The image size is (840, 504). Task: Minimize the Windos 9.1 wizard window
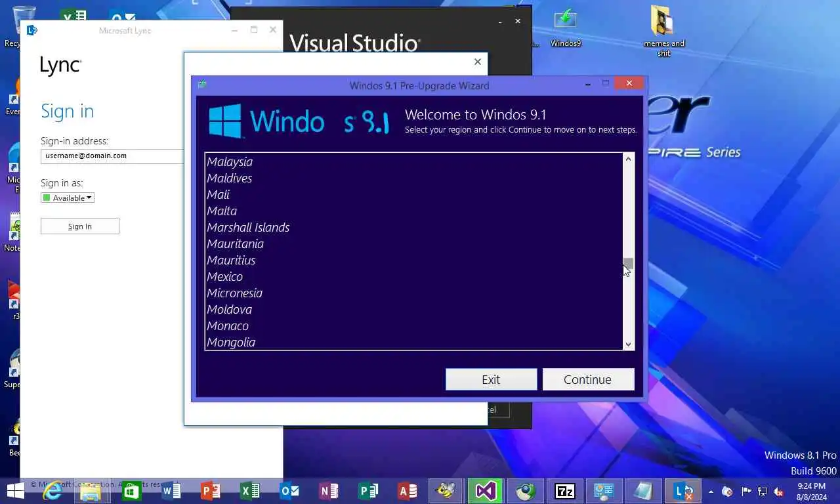click(x=588, y=83)
